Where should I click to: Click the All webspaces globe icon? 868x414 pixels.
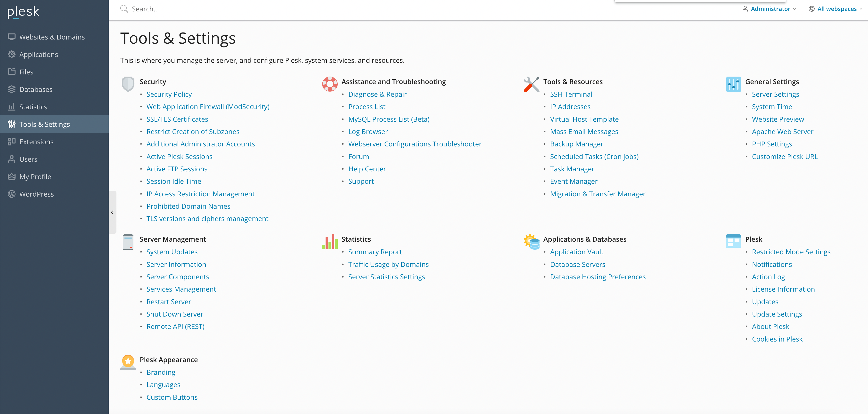click(812, 9)
